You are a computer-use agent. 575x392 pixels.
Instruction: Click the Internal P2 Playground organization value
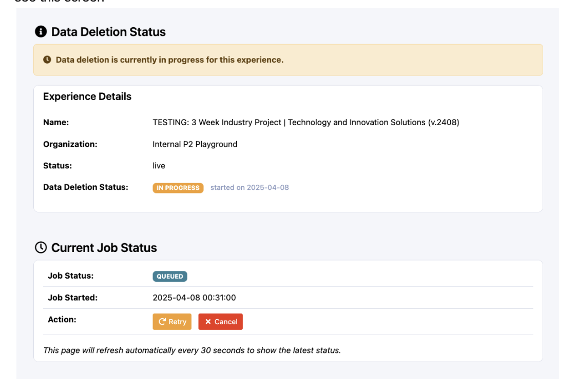point(195,144)
